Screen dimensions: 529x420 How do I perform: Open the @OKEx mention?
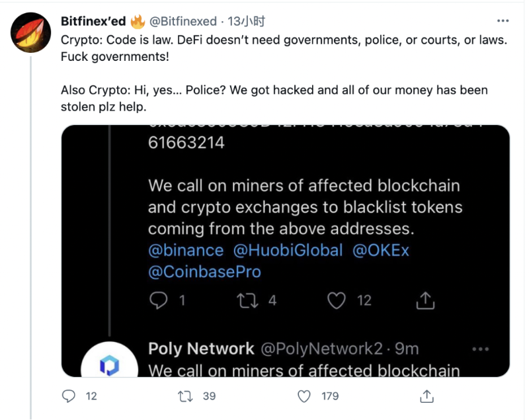381,251
